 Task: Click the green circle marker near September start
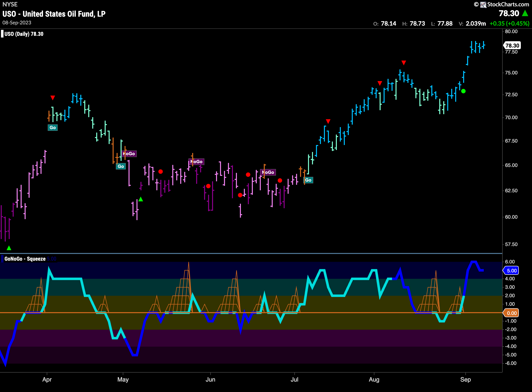(463, 91)
